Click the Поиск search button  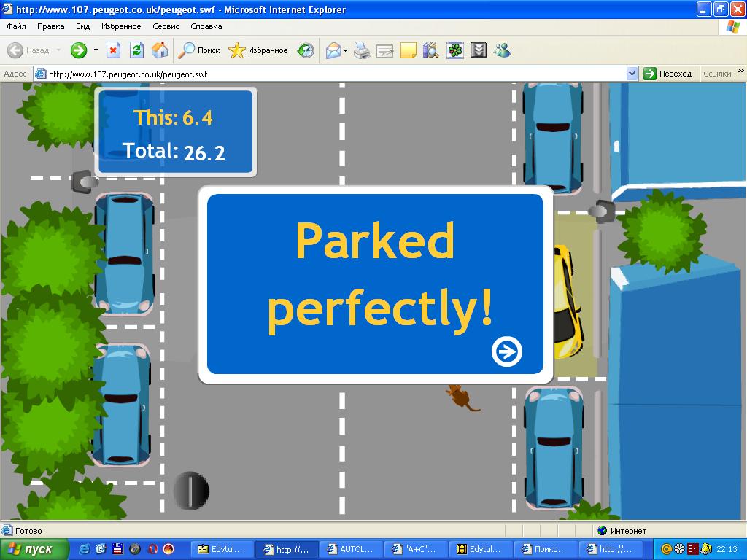[201, 50]
